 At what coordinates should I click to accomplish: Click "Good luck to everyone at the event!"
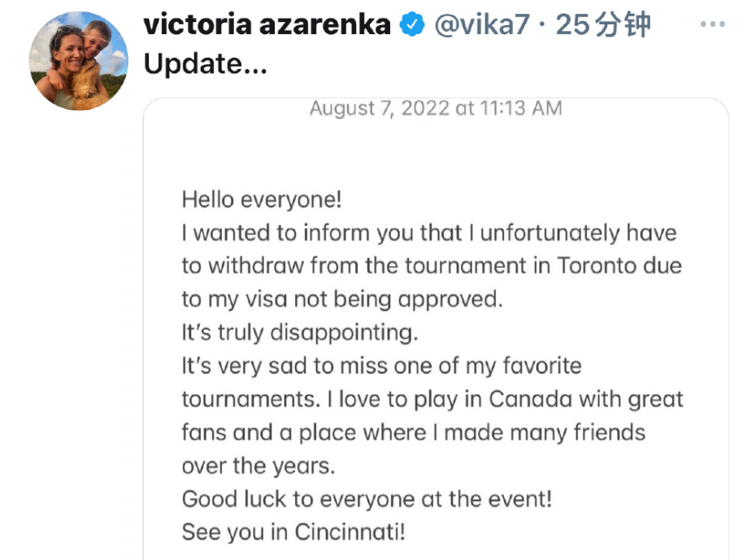point(367,498)
